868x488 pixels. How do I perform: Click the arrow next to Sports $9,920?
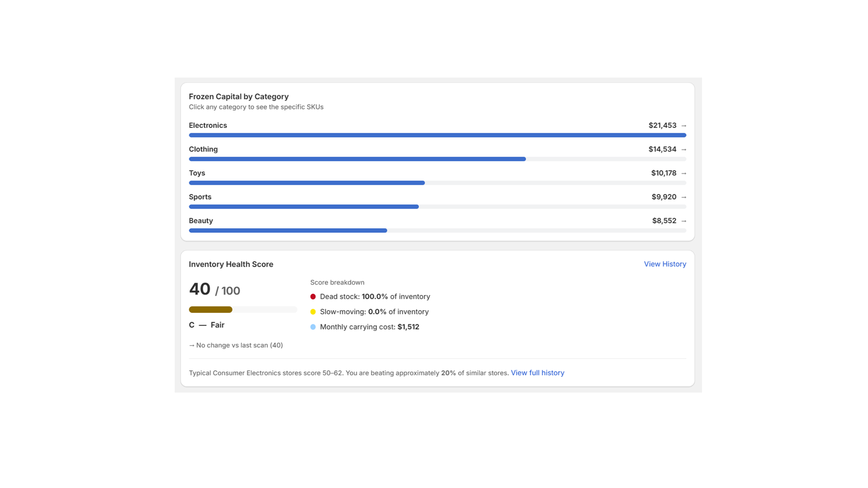(684, 197)
